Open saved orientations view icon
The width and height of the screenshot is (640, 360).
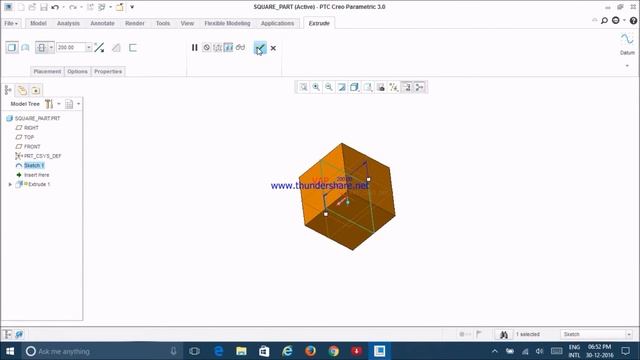[x=368, y=87]
